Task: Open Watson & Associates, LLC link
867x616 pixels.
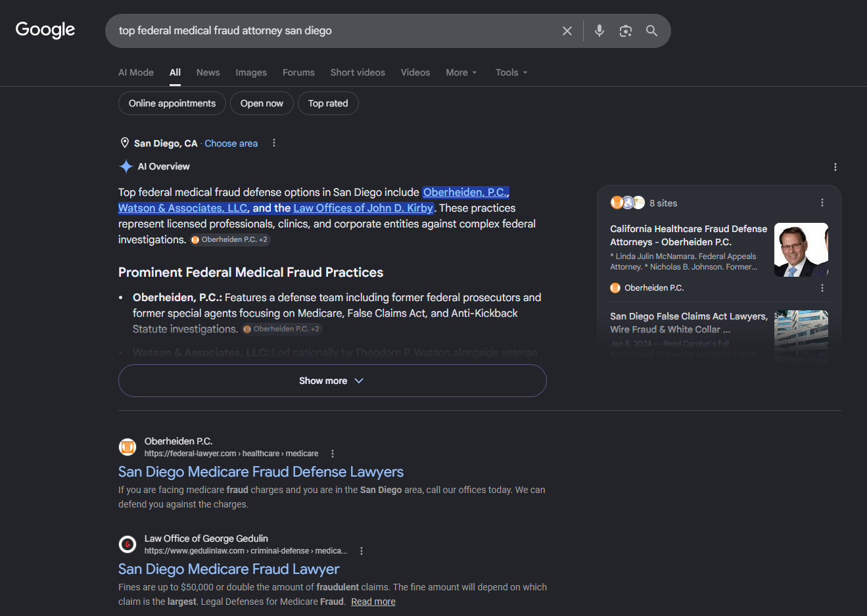Action: point(183,208)
